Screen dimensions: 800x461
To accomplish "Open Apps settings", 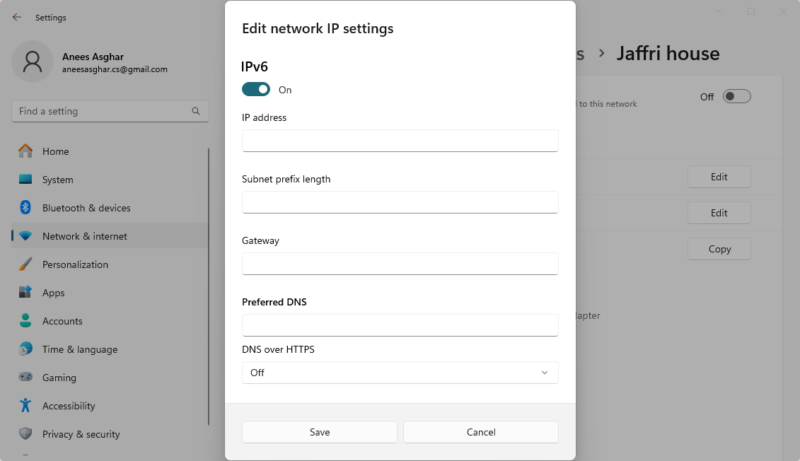I will [110, 293].
